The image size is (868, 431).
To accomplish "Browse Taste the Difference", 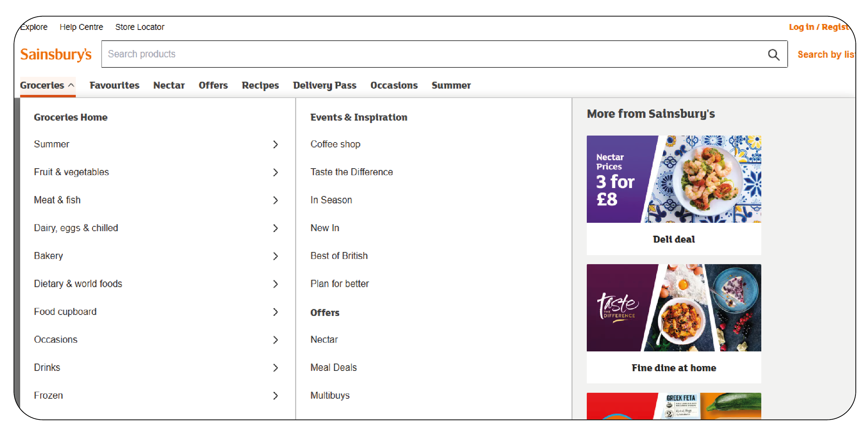I will tap(351, 172).
